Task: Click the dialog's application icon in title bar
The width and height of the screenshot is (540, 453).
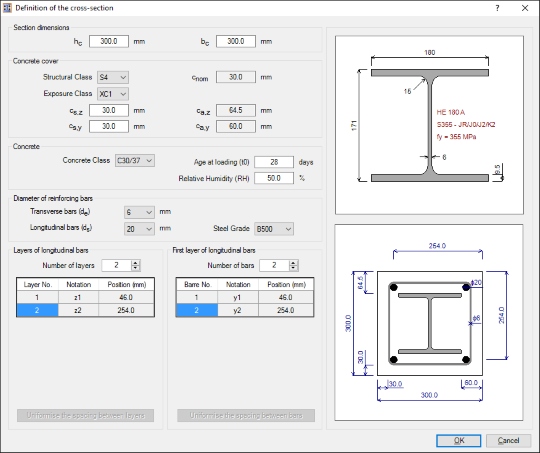Action: click(7, 8)
